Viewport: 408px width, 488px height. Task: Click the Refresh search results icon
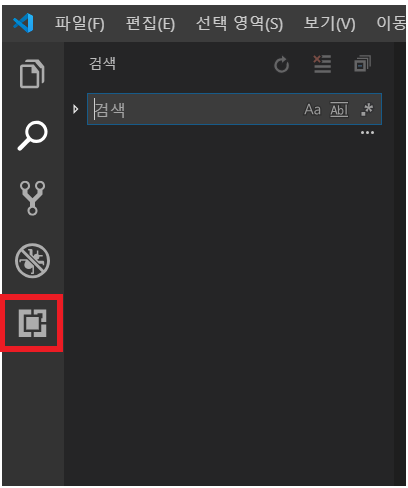pyautogui.click(x=281, y=64)
